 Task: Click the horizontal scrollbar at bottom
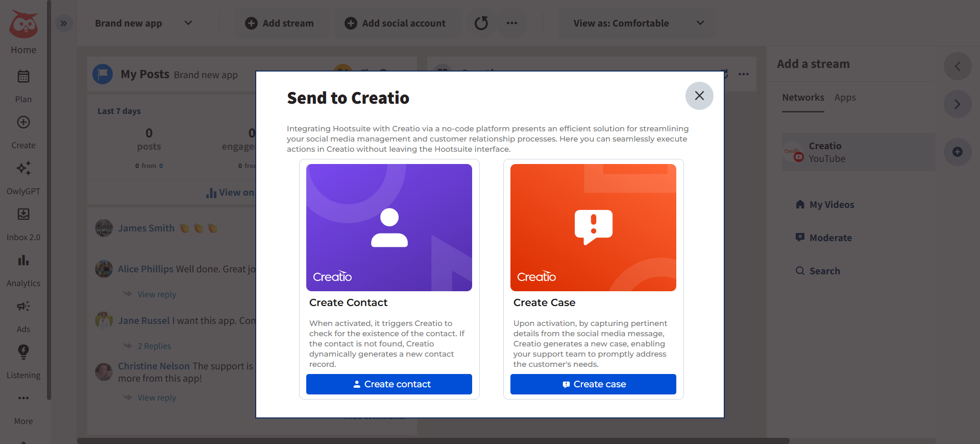(x=433, y=440)
